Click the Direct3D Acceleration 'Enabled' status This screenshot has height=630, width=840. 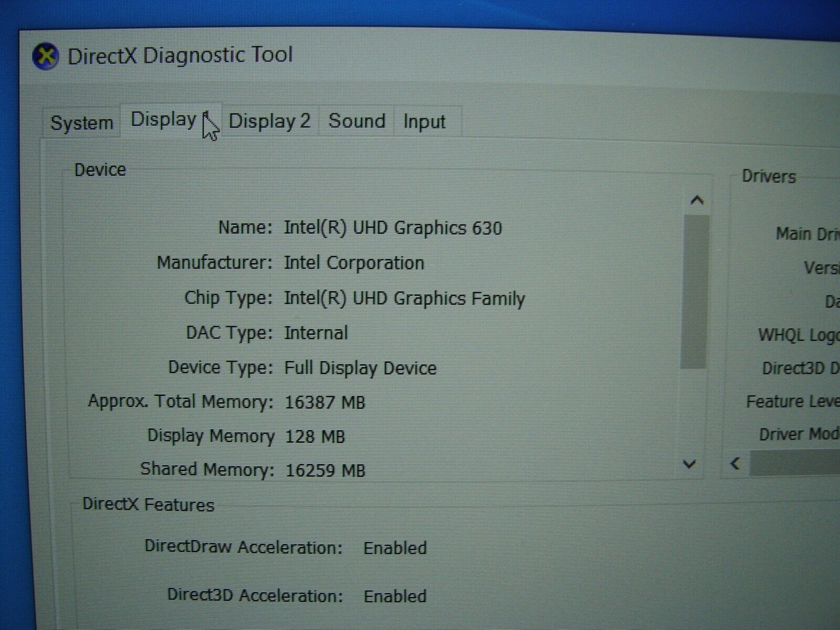(395, 596)
